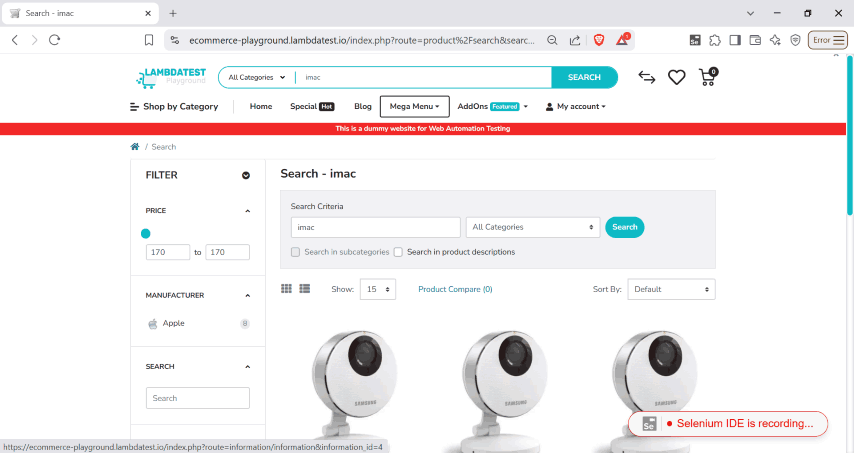Open site settings icon in address bar
Image resolution: width=854 pixels, height=453 pixels.
pyautogui.click(x=175, y=40)
